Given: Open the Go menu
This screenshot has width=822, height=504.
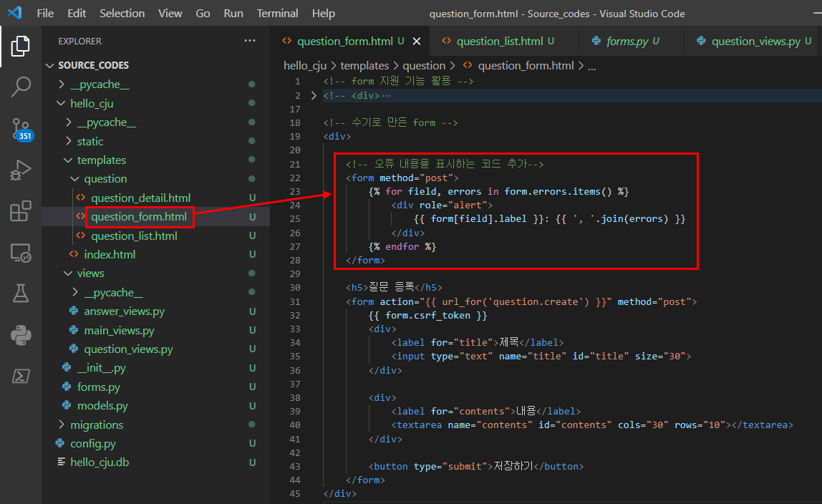Looking at the screenshot, I should coord(203,13).
